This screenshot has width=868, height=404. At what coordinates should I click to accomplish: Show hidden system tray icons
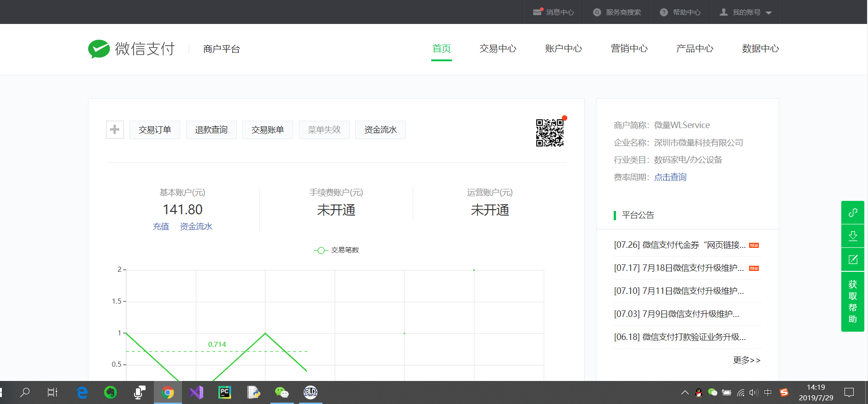685,392
